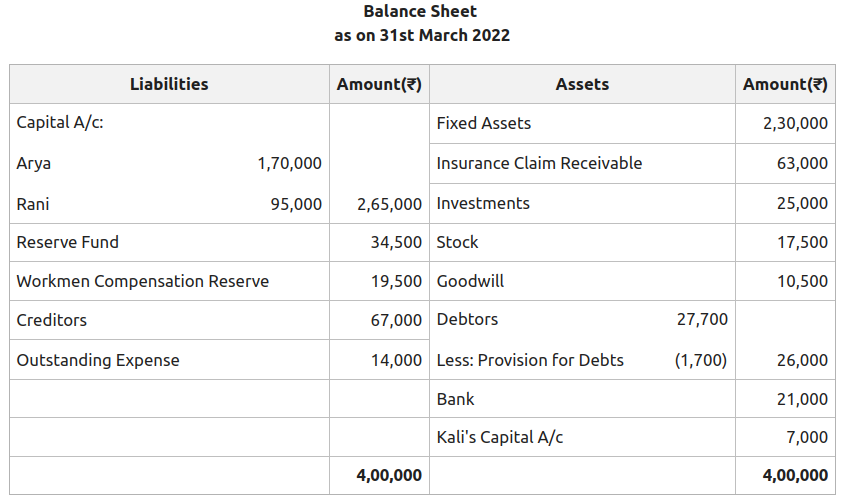Screen dimensions: 845x502
Task: Click the Bank amount 21,000
Action: (802, 399)
